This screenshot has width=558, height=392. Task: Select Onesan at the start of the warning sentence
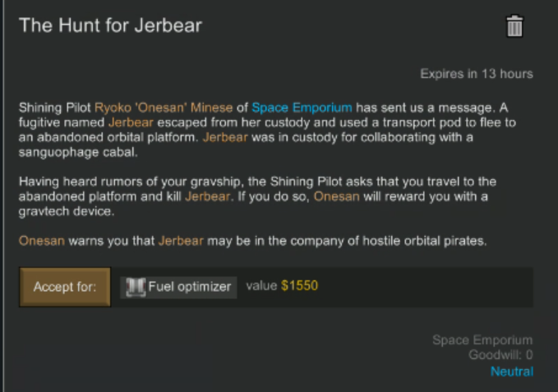point(42,241)
